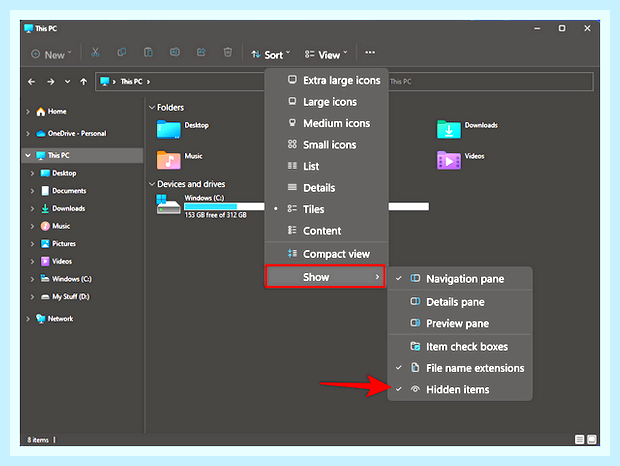Go forward with the right arrow
The image size is (620, 466).
[x=51, y=82]
